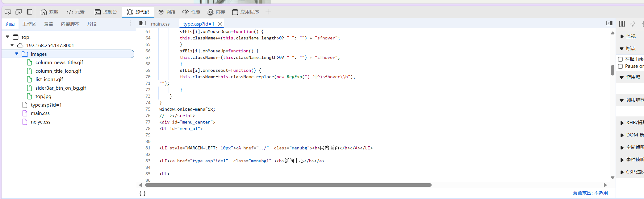Select the 页面 navigator tab
644x199 pixels.
coord(10,24)
